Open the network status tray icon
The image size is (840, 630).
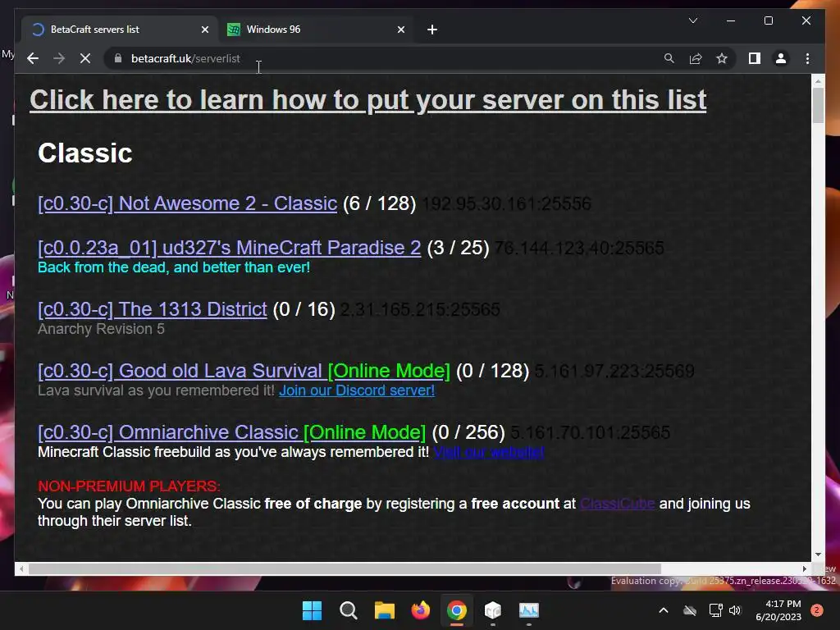[x=715, y=610]
